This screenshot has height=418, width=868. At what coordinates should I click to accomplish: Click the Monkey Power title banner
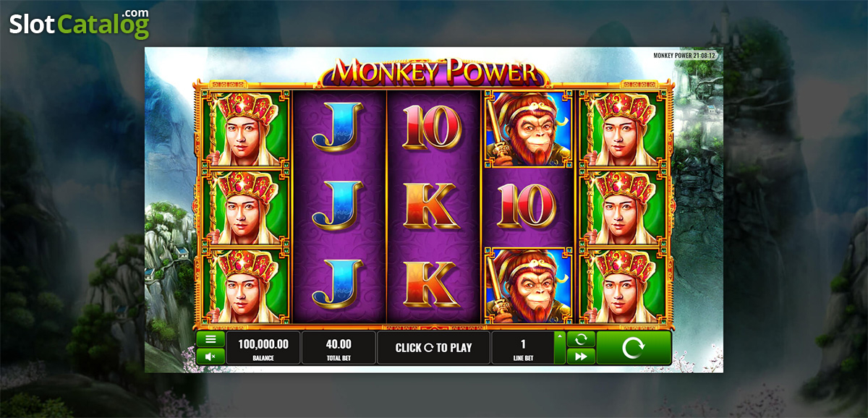435,72
